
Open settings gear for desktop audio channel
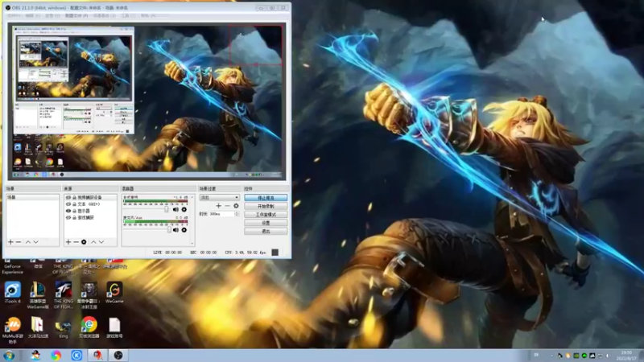tap(184, 210)
